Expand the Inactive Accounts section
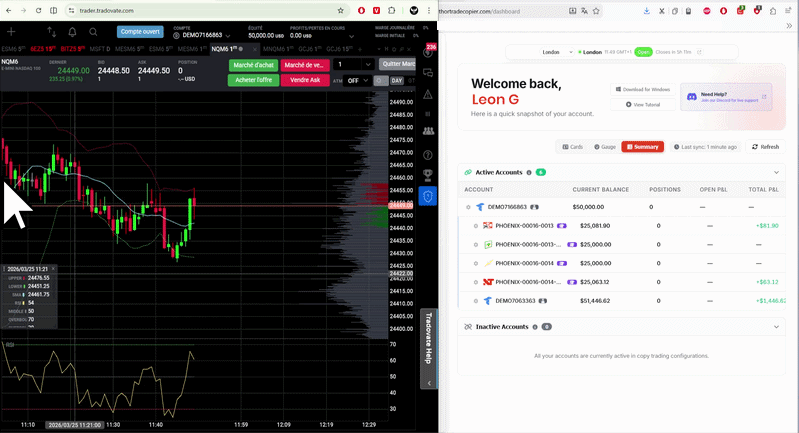The height and width of the screenshot is (433, 799). point(776,327)
